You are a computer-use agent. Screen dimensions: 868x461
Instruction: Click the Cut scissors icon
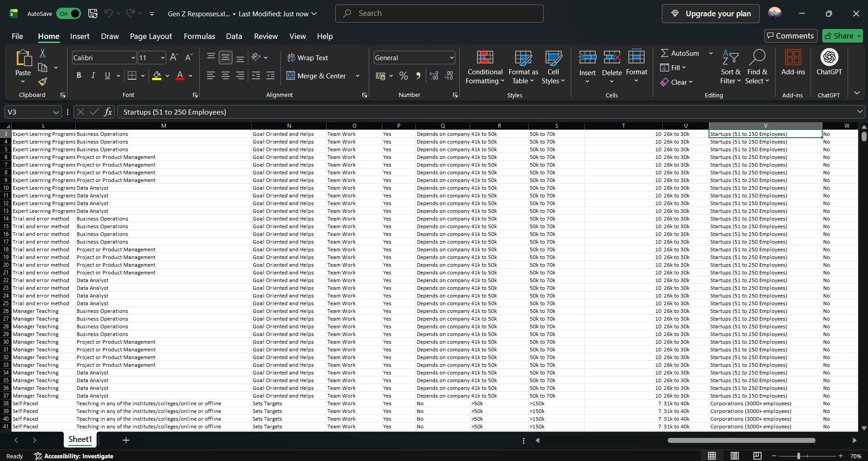pyautogui.click(x=43, y=54)
